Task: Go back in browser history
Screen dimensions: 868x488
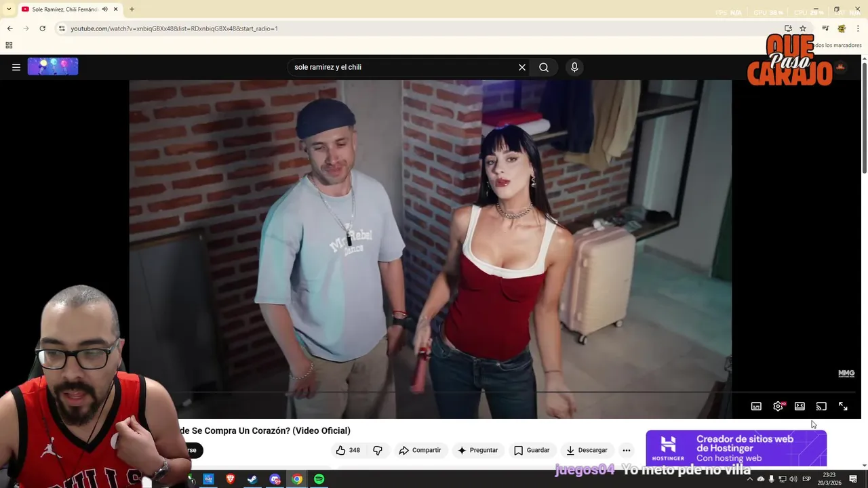Action: 9,28
